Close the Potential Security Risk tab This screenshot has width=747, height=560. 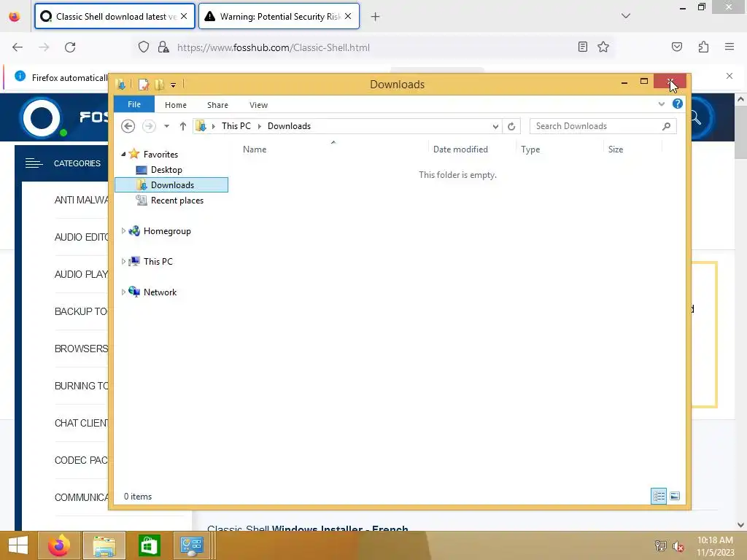[x=348, y=16]
